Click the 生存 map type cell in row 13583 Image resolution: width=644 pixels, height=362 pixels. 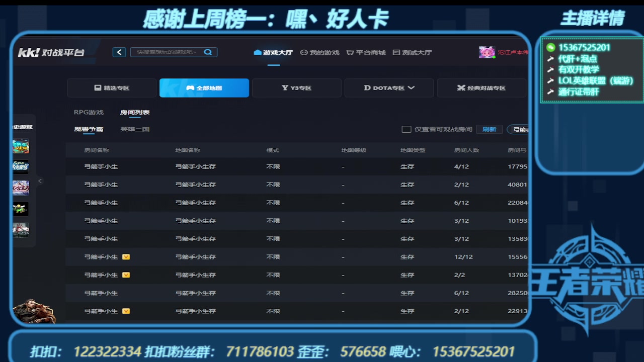407,239
